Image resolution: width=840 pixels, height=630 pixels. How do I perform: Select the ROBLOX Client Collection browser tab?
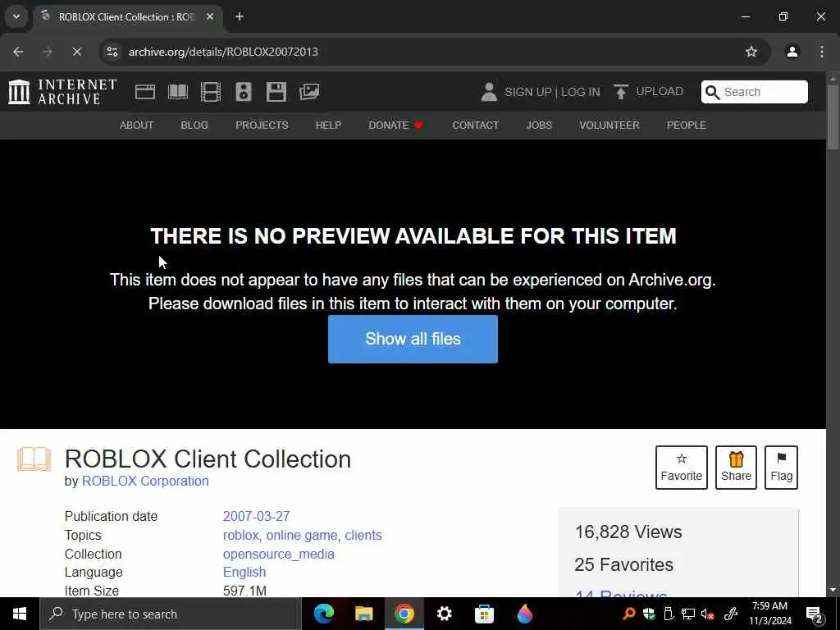coord(129,16)
